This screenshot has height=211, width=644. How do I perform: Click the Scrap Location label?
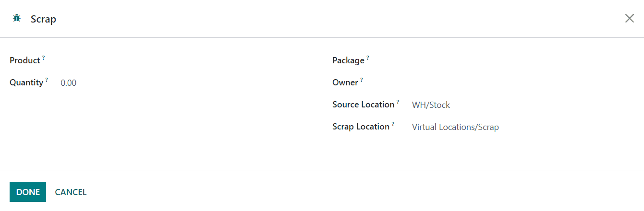pos(361,127)
